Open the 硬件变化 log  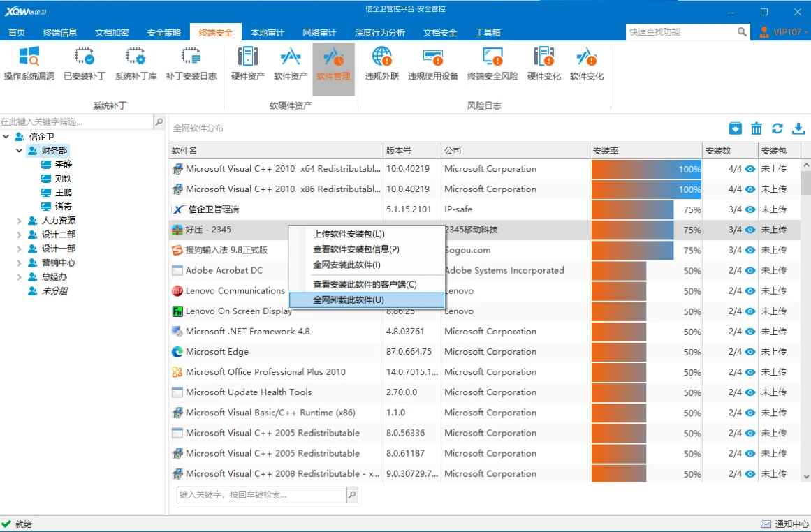point(543,63)
